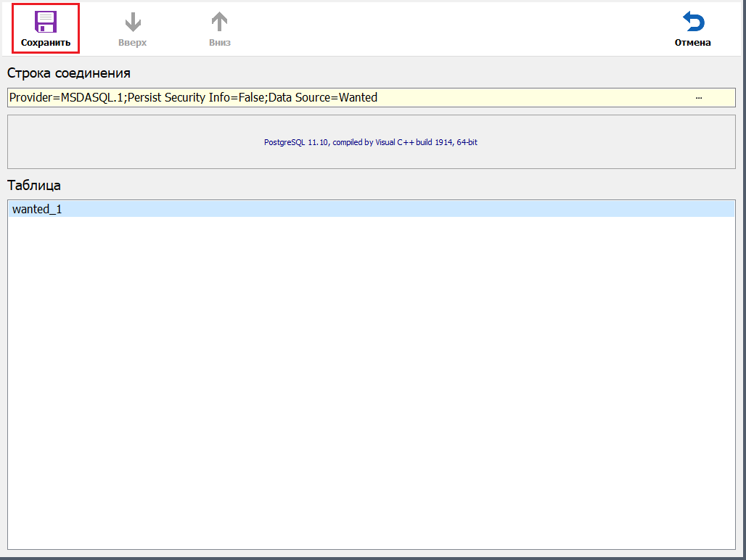
Task: Select the wanted_1 table row
Action: coord(37,210)
